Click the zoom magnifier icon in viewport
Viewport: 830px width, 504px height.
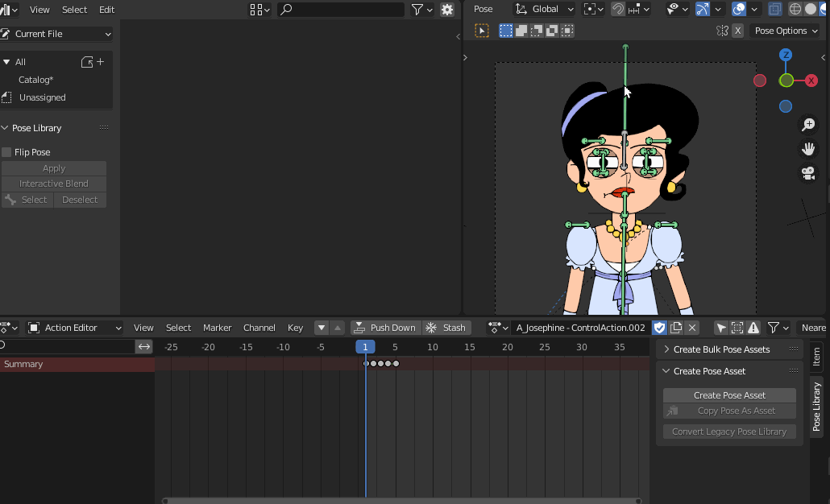click(807, 125)
